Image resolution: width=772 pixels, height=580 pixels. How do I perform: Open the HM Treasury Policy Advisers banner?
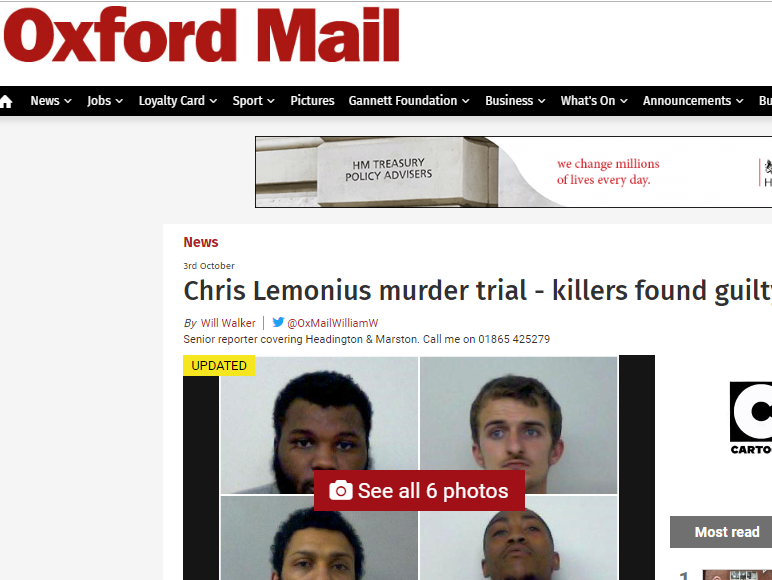click(514, 172)
